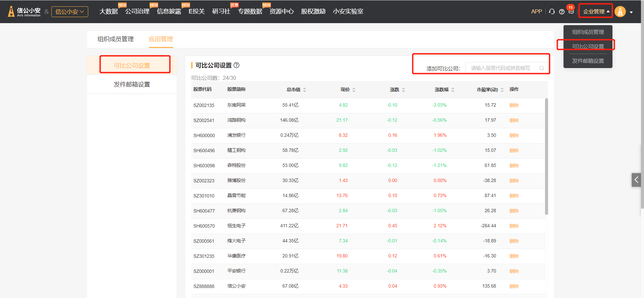Sort by 现价 column
Viewport: 644px width, 298px height.
click(354, 90)
